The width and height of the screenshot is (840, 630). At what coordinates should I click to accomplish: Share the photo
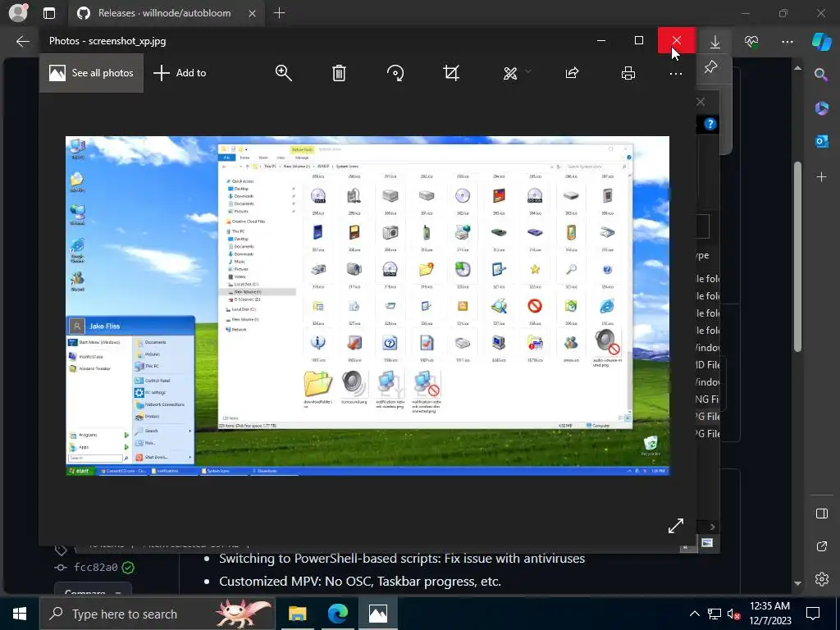coord(572,73)
